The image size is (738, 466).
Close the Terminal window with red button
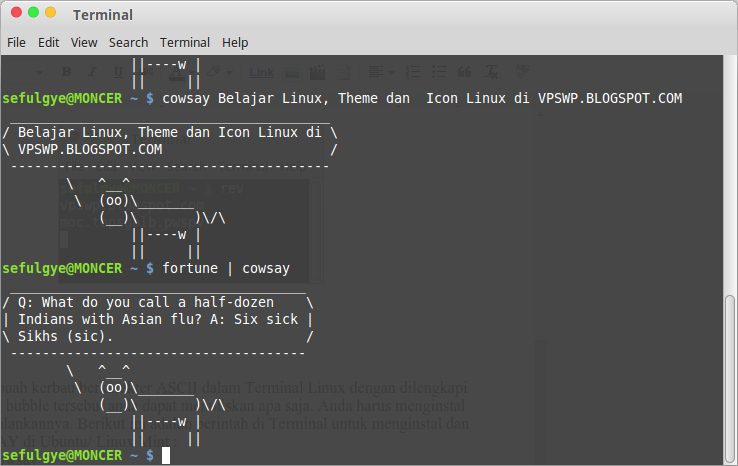pyautogui.click(x=16, y=13)
